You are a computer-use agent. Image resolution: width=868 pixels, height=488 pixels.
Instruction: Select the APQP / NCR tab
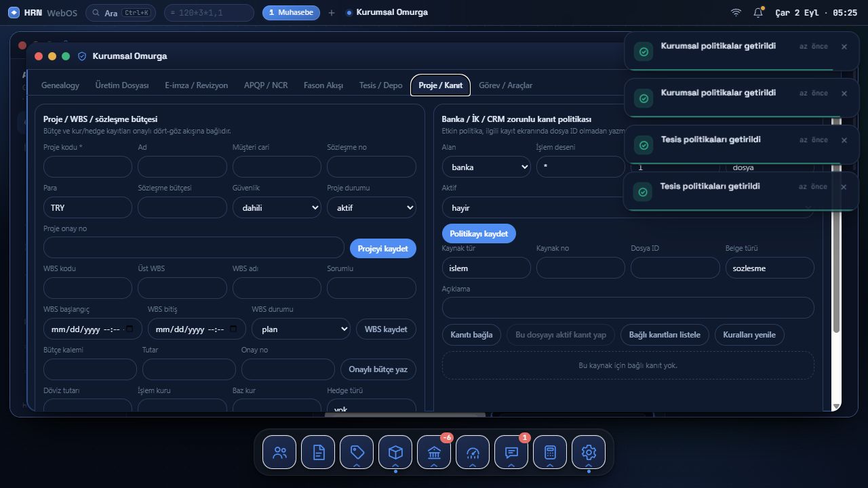tap(266, 85)
